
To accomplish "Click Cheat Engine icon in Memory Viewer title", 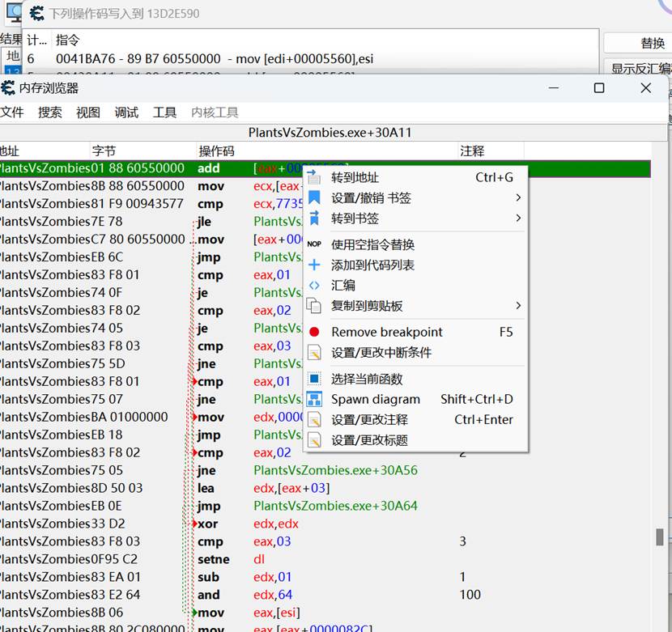I will (x=8, y=88).
